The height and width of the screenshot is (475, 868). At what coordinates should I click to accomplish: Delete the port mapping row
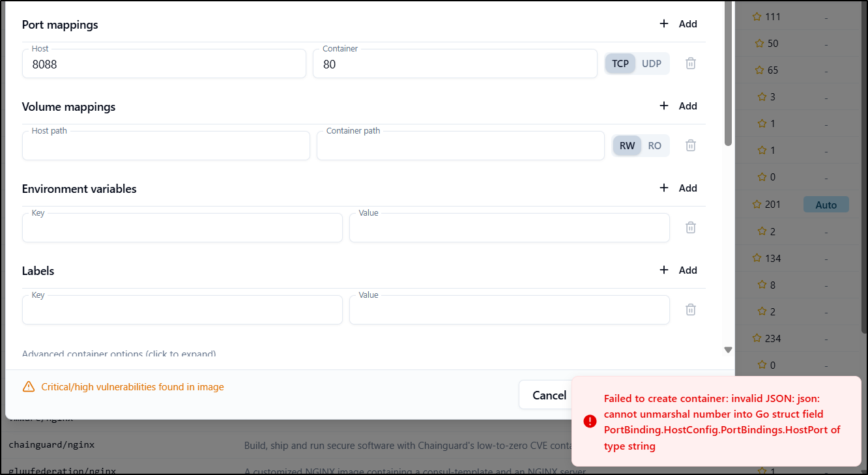pos(691,63)
